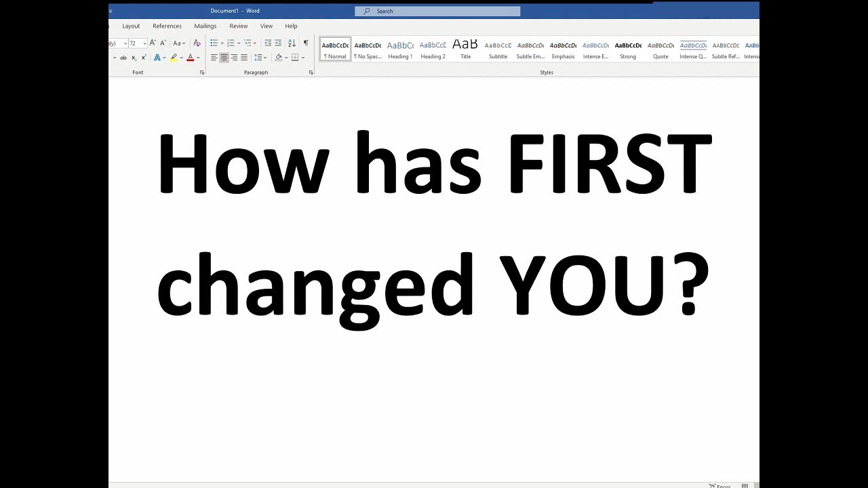Open font size dropdown showing 72
Screen dimensions: 868x488
click(x=145, y=43)
